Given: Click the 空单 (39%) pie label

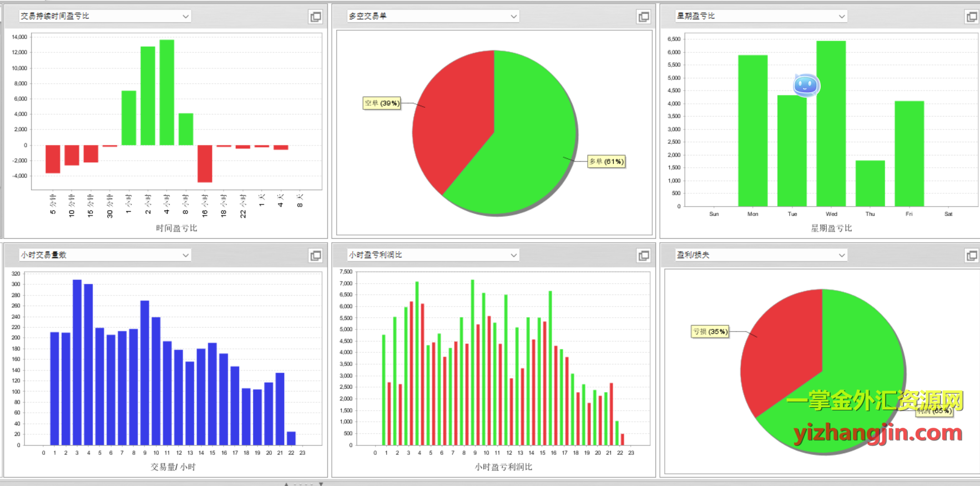Looking at the screenshot, I should [x=382, y=103].
